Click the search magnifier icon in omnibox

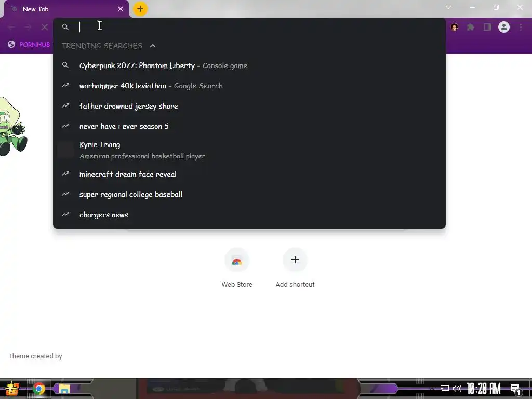(65, 27)
